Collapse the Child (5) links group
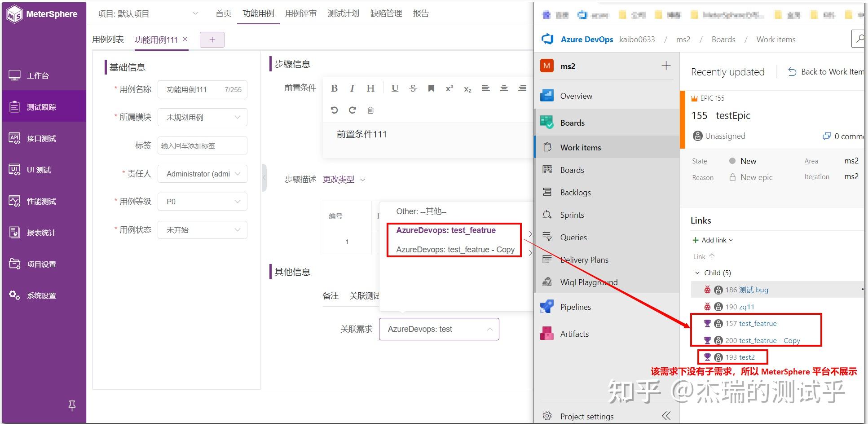This screenshot has width=868, height=427. click(x=697, y=273)
